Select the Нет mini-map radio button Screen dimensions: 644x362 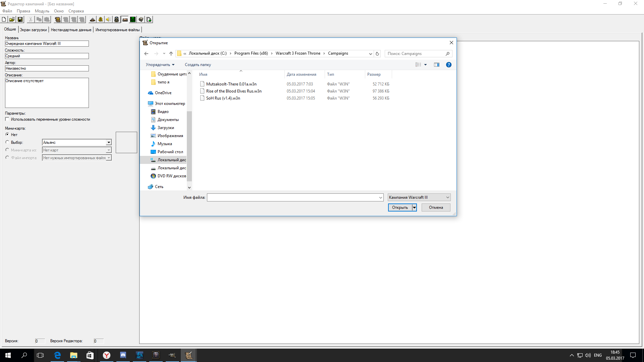click(7, 134)
